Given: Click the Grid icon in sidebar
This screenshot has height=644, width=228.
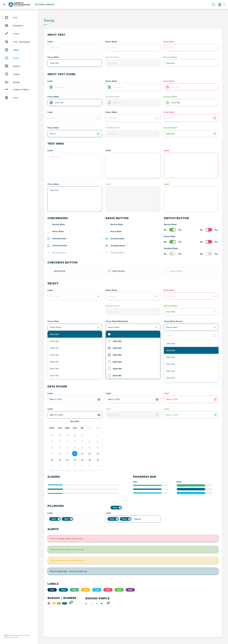Looking at the screenshot, I should click(x=7, y=18).
